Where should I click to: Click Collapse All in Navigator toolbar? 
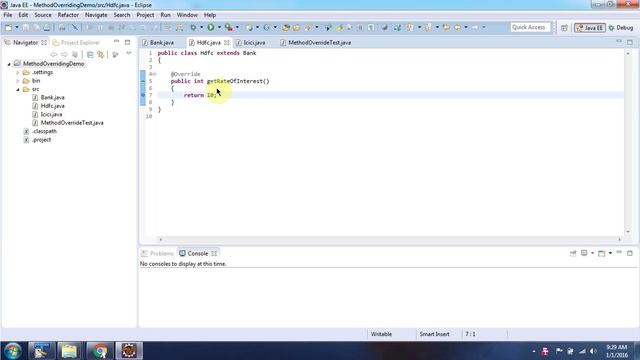point(90,54)
